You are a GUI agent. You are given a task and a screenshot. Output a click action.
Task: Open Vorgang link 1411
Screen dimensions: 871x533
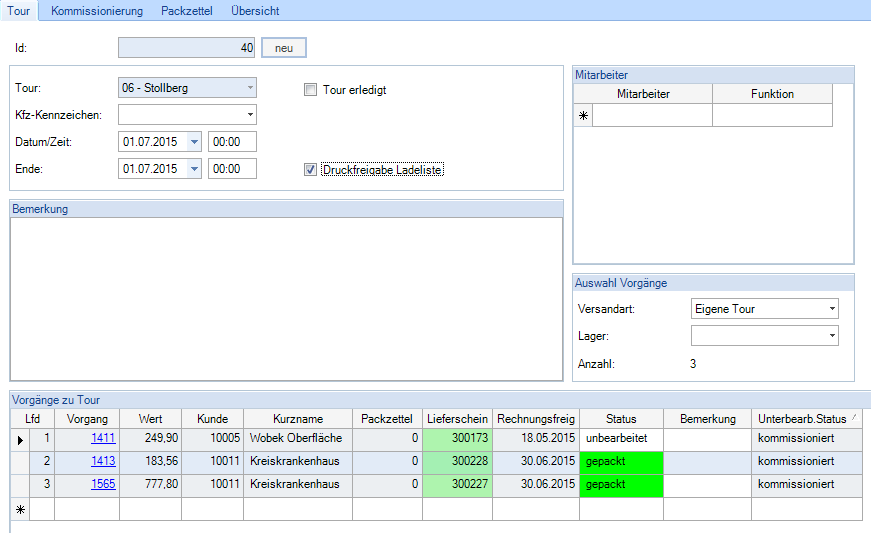[103, 438]
